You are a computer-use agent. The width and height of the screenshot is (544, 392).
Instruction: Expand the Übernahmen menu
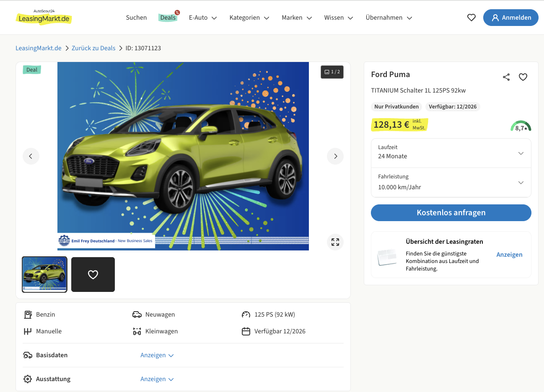(x=389, y=18)
